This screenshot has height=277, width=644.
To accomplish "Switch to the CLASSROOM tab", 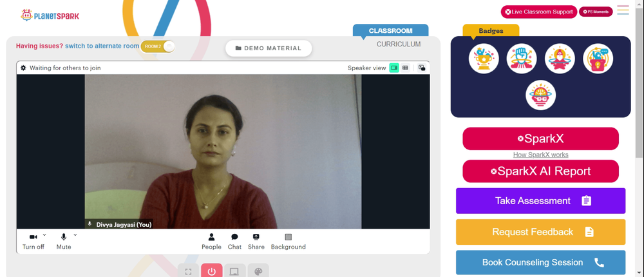I will point(391,31).
